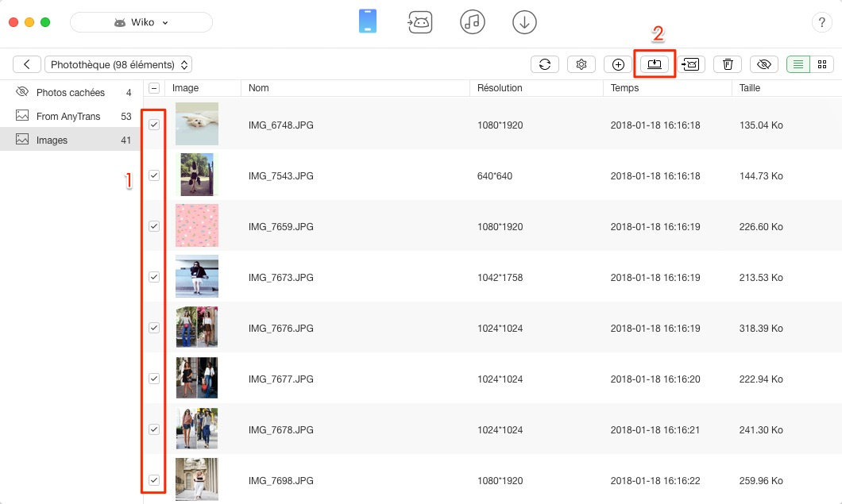Open the download icon at top
The height and width of the screenshot is (504, 842).
pos(524,22)
